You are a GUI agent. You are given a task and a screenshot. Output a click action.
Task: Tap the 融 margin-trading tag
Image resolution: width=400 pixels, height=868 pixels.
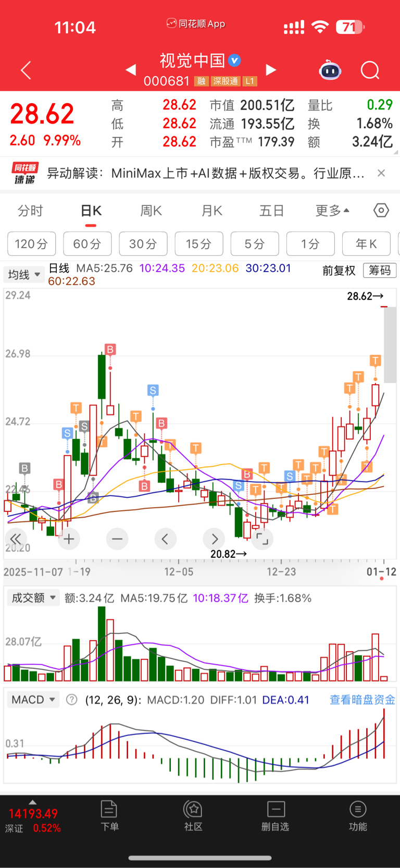[x=201, y=81]
